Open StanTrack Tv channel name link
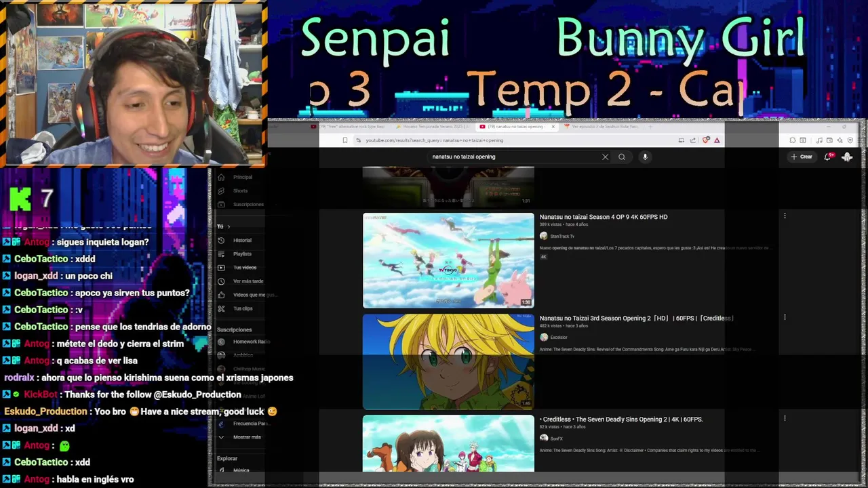 pyautogui.click(x=562, y=237)
